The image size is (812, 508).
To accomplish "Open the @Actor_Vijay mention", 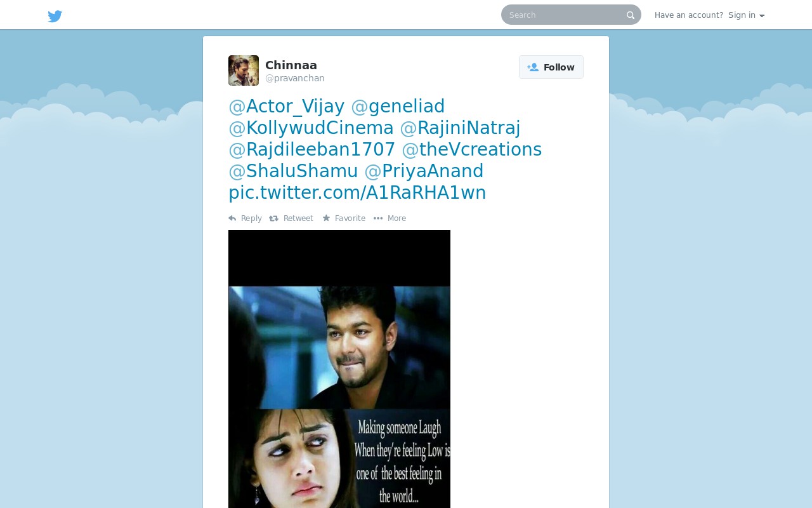I will [x=287, y=106].
